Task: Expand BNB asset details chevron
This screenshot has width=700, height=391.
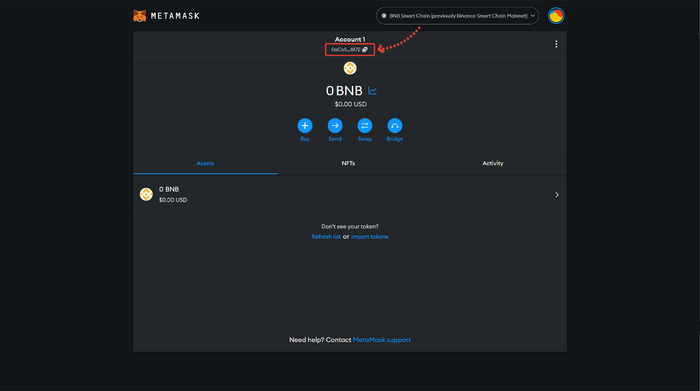Action: [x=557, y=195]
